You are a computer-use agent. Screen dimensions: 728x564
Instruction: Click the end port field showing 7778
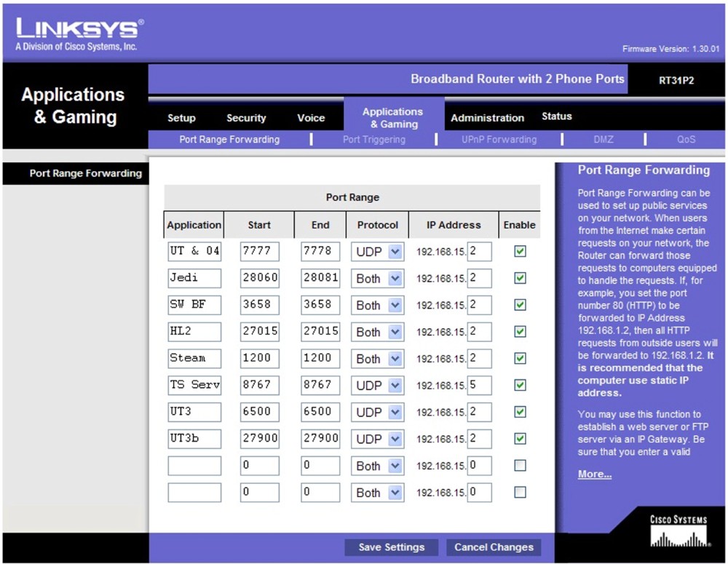pyautogui.click(x=320, y=252)
